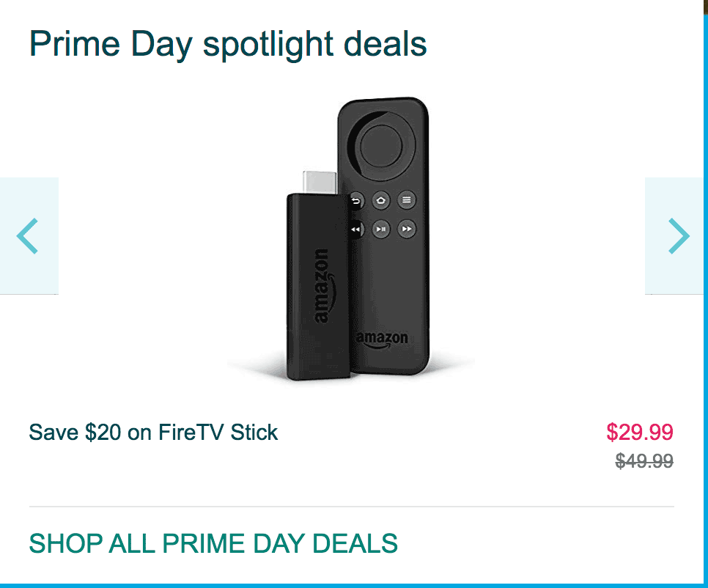708x588 pixels.
Task: Click the play/pause button on pictured remote
Action: pyautogui.click(x=381, y=229)
